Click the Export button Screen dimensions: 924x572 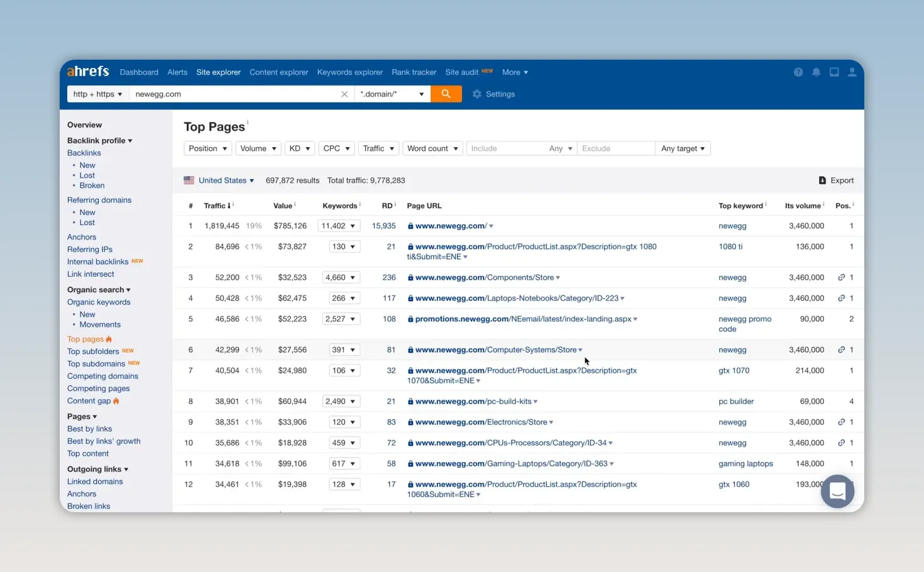(836, 180)
